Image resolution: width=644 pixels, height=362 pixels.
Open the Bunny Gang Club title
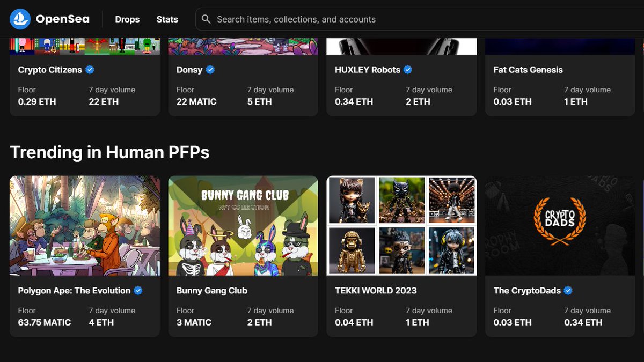(x=212, y=291)
